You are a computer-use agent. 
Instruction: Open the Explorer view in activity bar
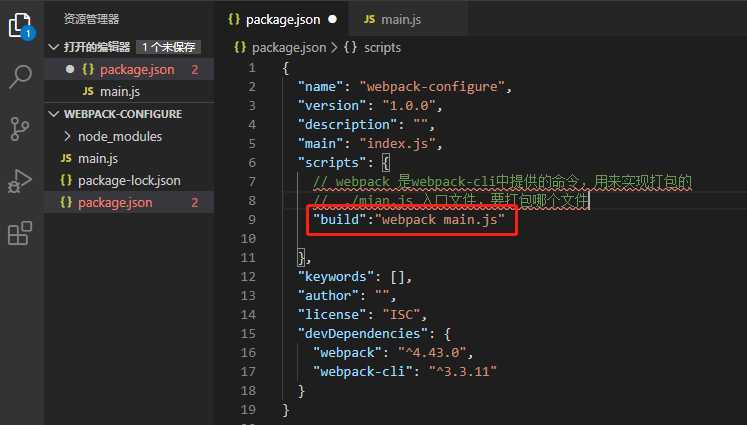click(x=20, y=25)
